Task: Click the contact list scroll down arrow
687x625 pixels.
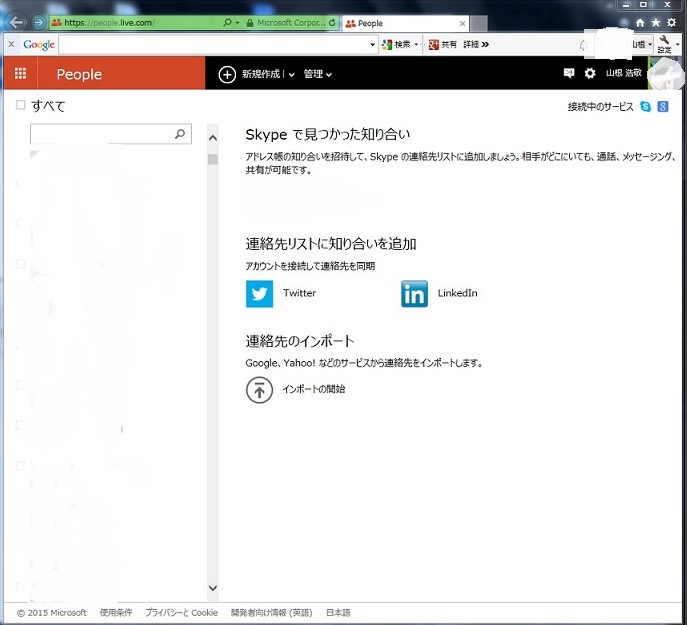Action: pos(213,588)
